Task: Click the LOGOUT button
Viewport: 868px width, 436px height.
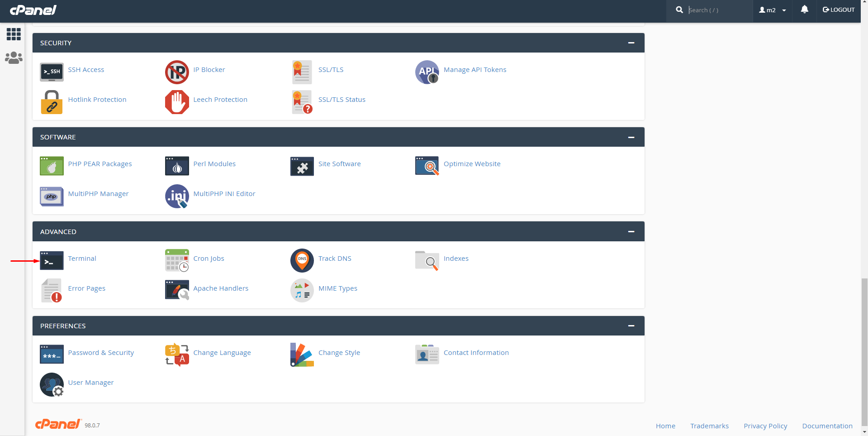Action: (839, 10)
